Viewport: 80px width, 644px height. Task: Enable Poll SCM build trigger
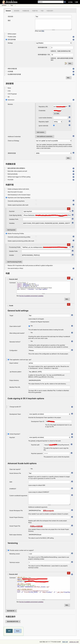(x=6, y=180)
